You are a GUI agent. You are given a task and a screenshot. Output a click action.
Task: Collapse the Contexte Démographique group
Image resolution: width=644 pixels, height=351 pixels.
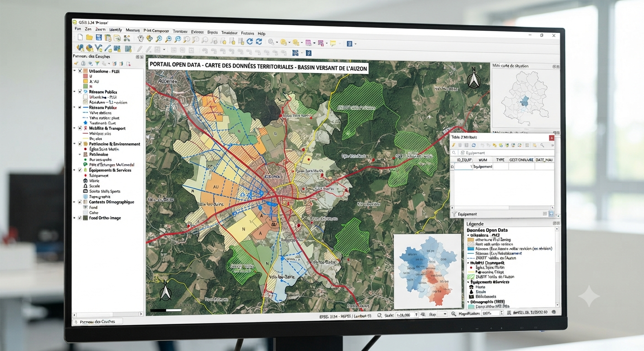74,202
